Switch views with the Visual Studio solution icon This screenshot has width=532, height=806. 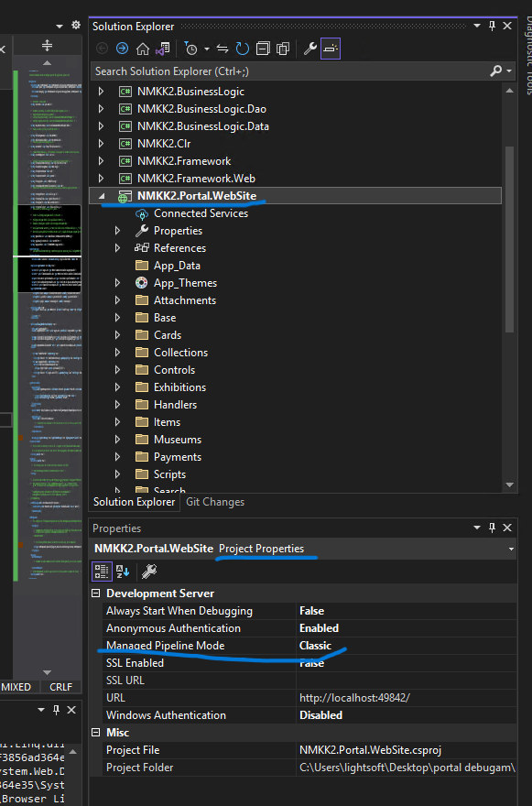(162, 49)
